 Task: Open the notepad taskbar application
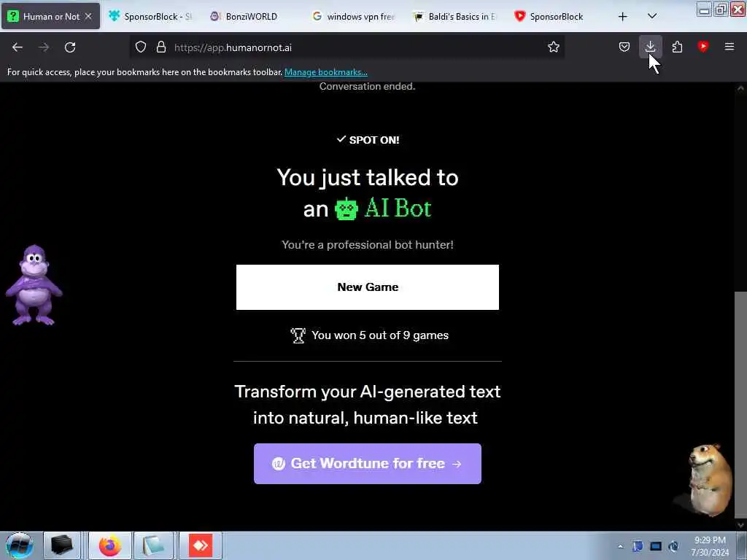(152, 545)
